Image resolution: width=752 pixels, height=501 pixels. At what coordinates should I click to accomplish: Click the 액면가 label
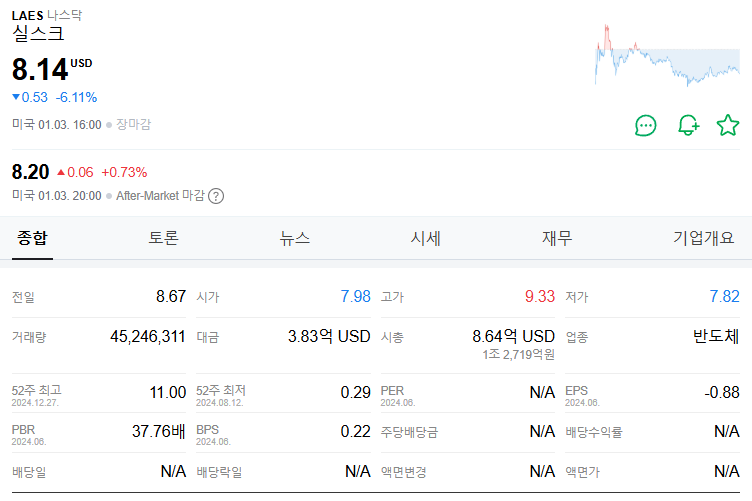click(x=582, y=473)
